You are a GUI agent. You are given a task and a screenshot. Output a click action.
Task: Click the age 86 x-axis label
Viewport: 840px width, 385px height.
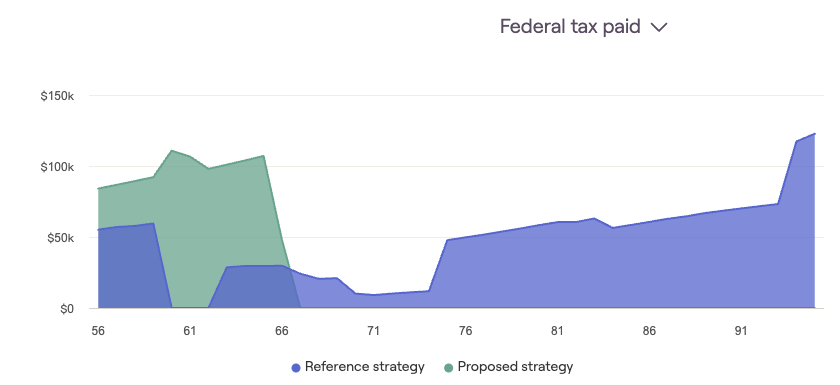tap(649, 331)
